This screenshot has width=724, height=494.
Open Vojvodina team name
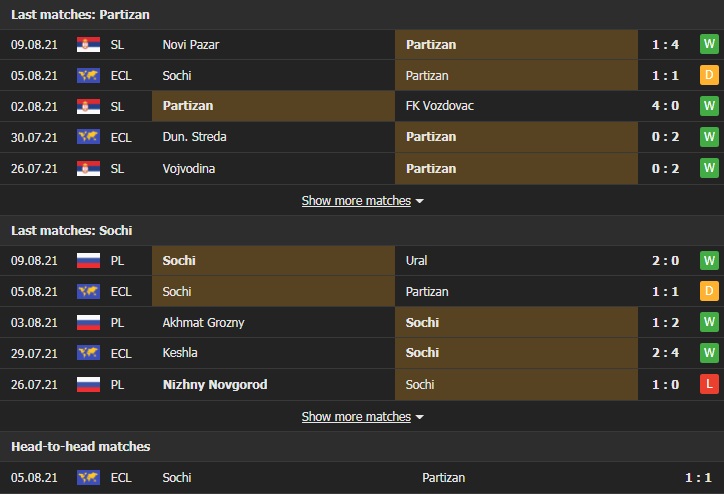[x=189, y=169]
